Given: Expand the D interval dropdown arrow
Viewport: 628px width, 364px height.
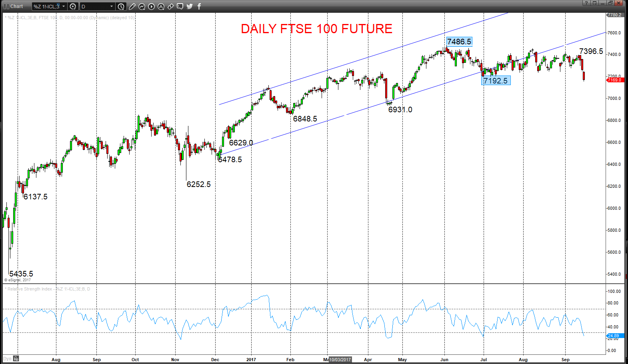Looking at the screenshot, I should [112, 6].
